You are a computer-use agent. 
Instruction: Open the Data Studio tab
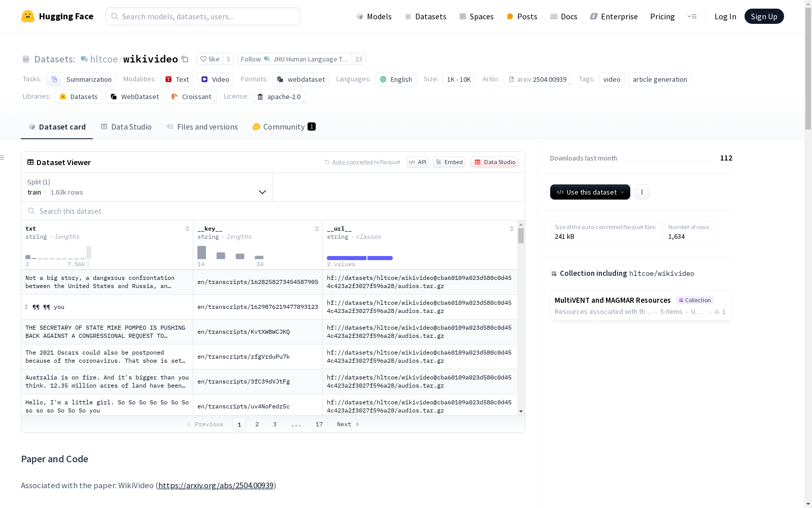126,127
